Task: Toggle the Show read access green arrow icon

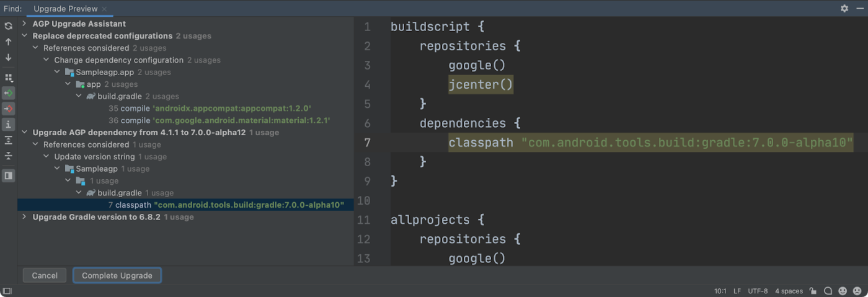Action: 8,93
